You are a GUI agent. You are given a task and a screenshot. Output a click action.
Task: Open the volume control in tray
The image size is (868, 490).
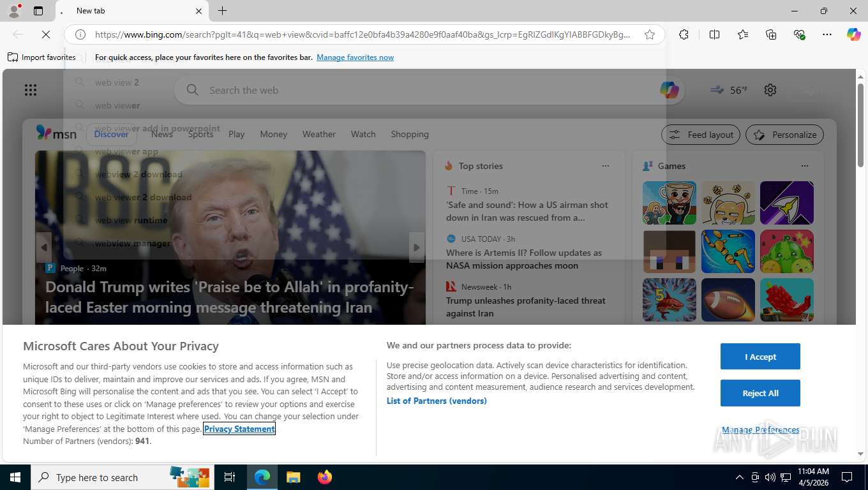(x=770, y=477)
